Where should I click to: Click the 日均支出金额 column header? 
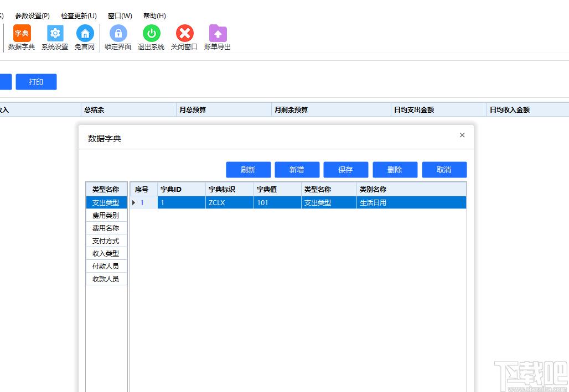coord(439,109)
